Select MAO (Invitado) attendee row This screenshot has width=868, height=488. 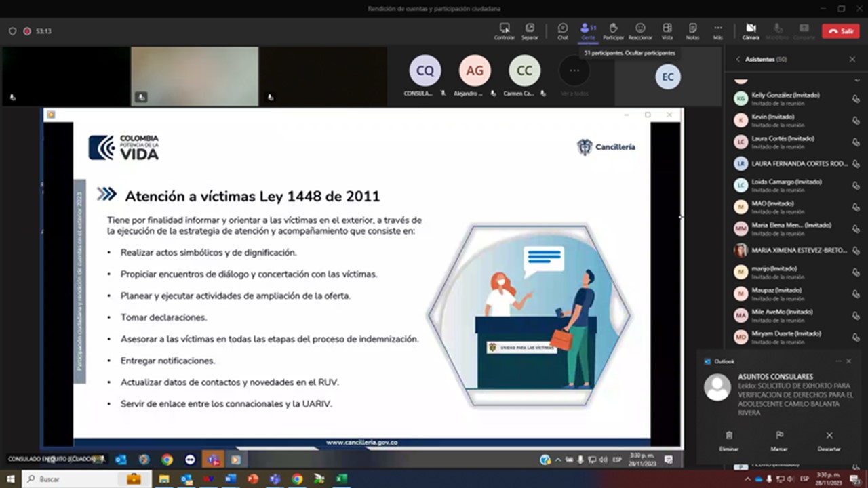pos(797,207)
